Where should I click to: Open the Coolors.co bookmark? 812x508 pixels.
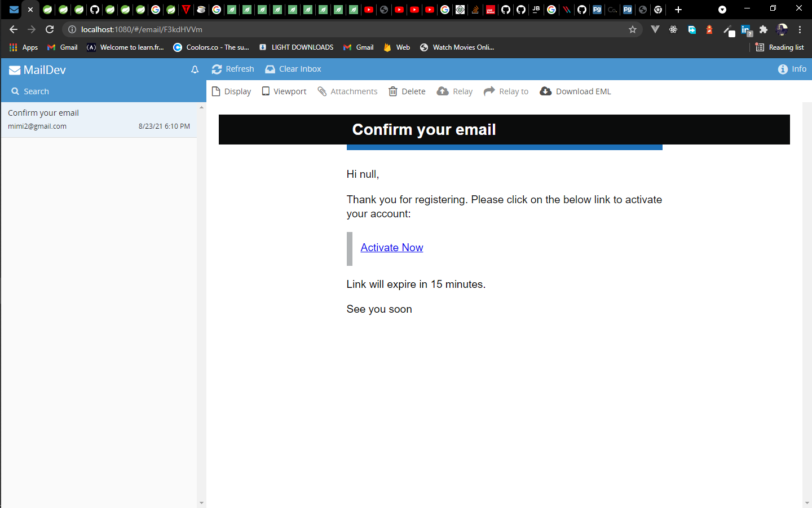click(211, 47)
